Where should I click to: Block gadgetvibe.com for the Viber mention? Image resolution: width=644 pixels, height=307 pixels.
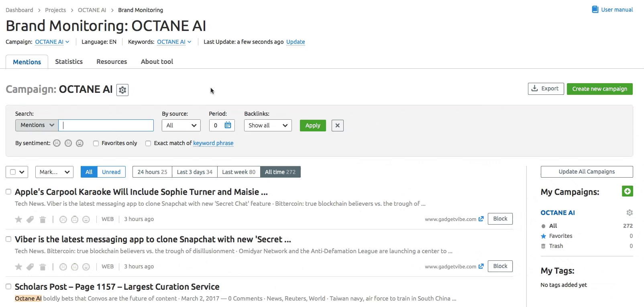point(500,266)
